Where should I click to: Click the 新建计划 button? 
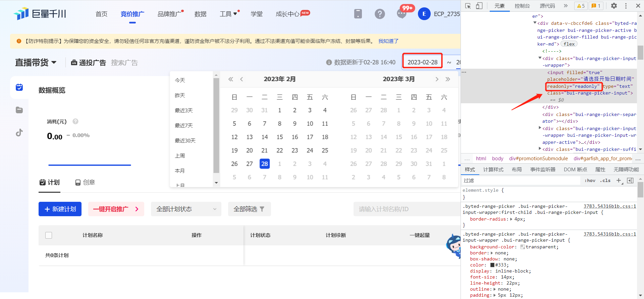coord(60,209)
